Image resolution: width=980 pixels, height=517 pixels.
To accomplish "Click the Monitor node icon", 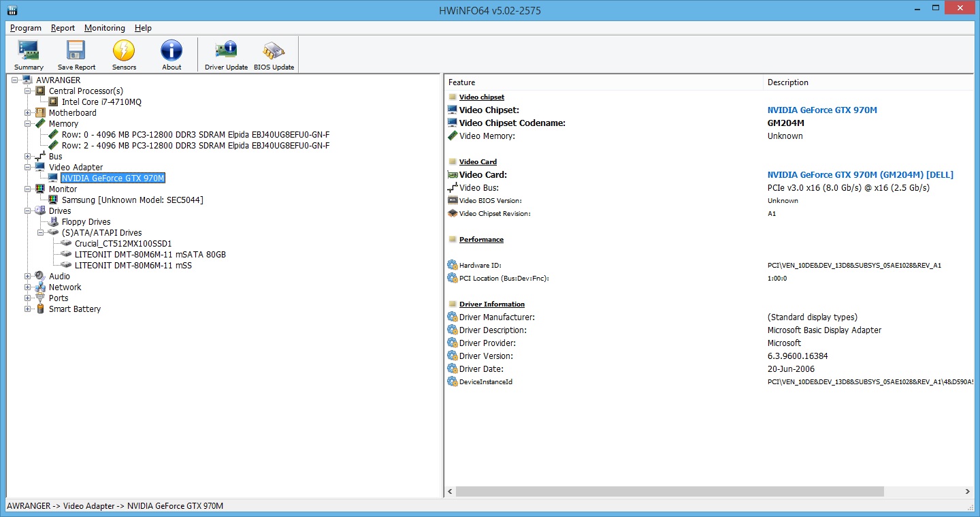I will point(40,189).
